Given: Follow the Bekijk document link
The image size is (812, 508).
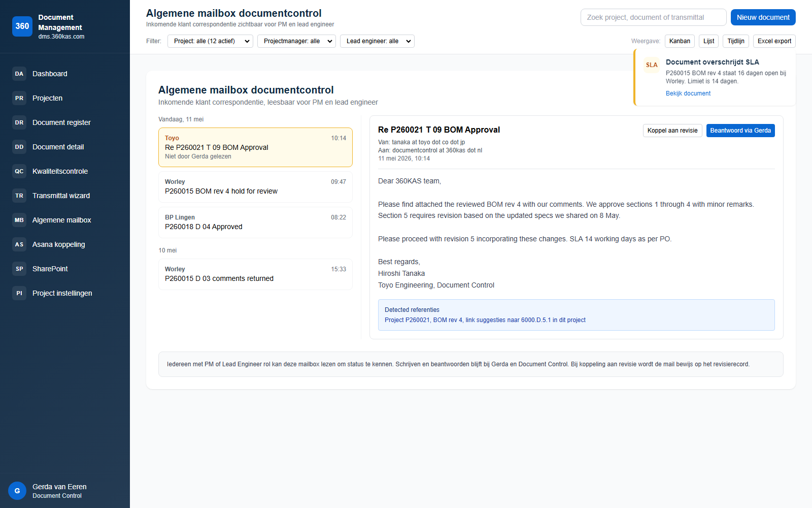Looking at the screenshot, I should tap(688, 93).
